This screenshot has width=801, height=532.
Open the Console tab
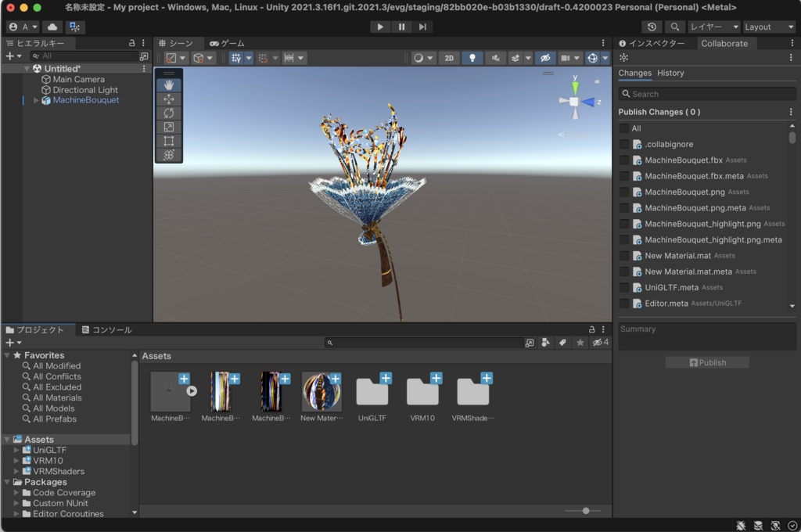click(x=107, y=330)
